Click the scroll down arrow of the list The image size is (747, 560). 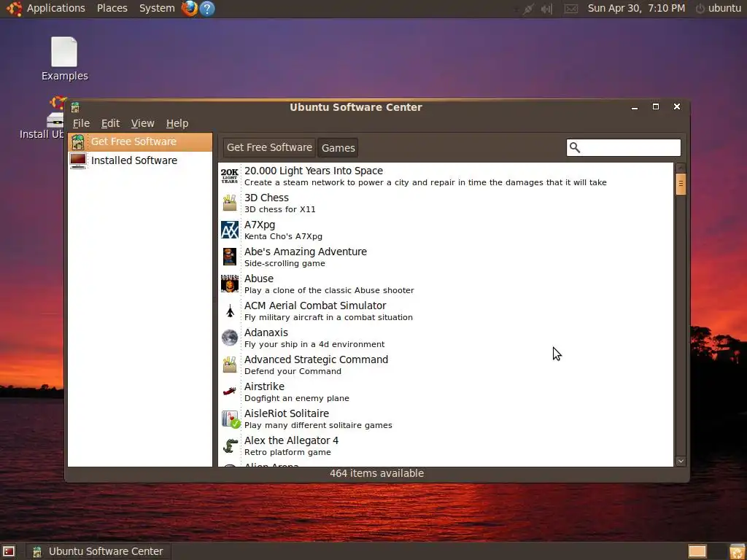681,461
